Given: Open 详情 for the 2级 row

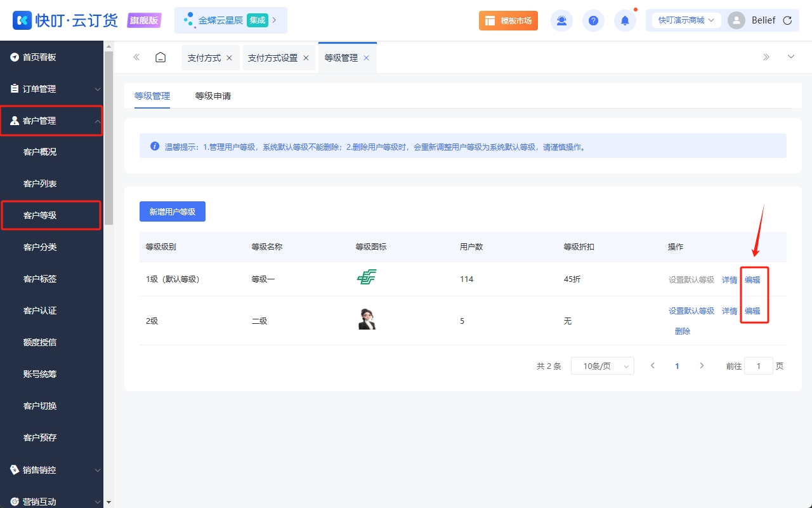Looking at the screenshot, I should coord(730,311).
